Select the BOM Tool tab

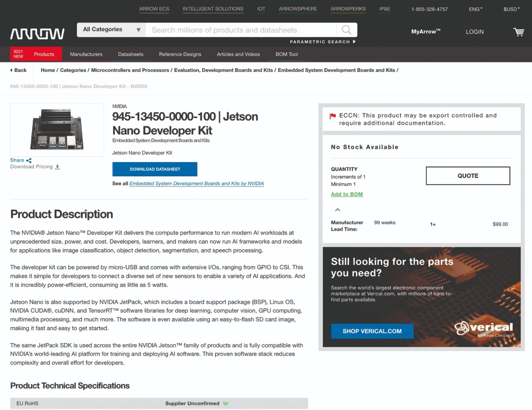(286, 54)
